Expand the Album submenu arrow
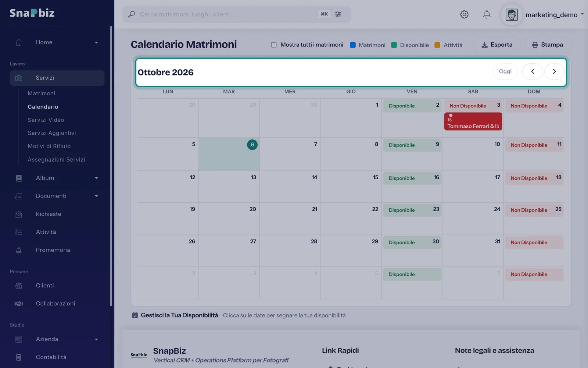Screen dimensions: 588x368 point(96,178)
